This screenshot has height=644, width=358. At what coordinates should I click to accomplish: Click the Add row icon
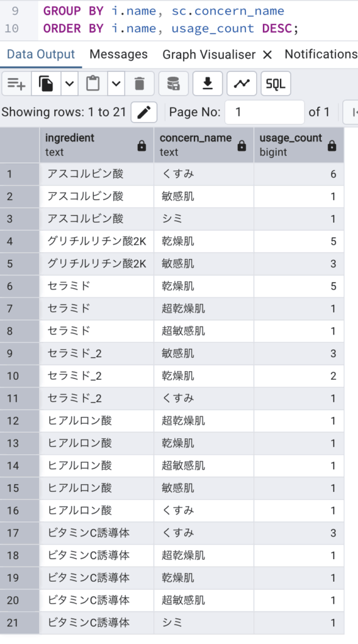tap(16, 84)
